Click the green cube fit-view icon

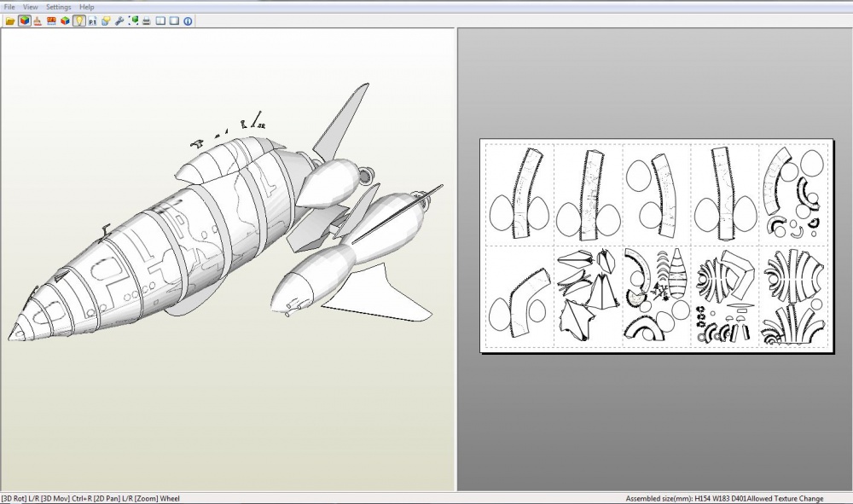tap(133, 21)
